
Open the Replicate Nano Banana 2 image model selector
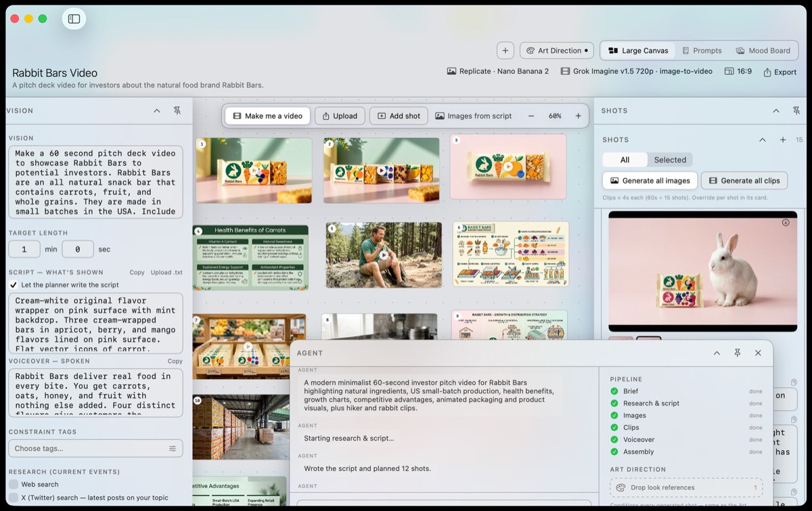click(498, 71)
